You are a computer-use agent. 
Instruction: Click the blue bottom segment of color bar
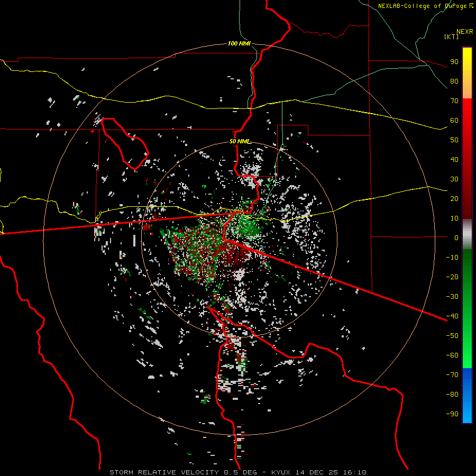tap(467, 396)
